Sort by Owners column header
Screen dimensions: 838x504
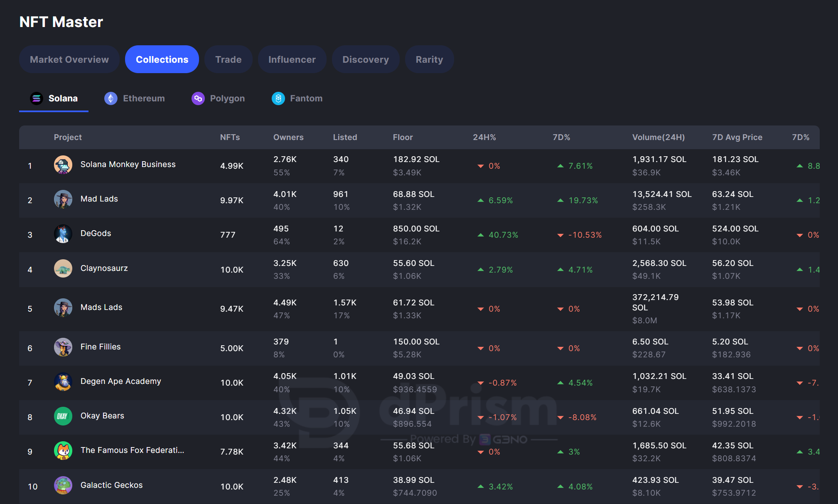288,138
